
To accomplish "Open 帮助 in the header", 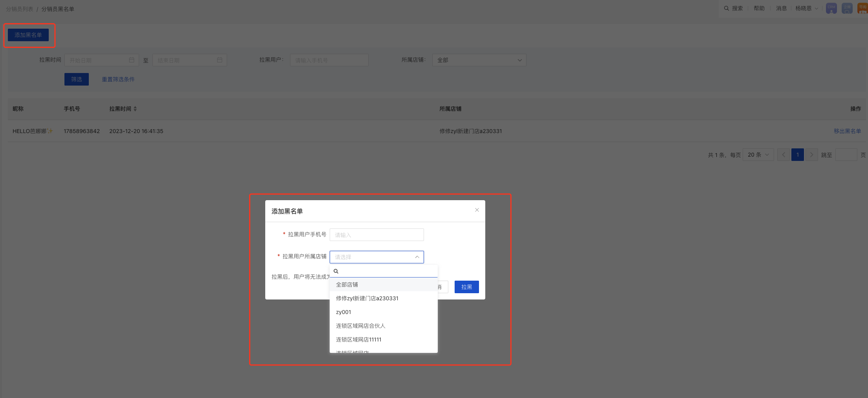I will click(759, 8).
